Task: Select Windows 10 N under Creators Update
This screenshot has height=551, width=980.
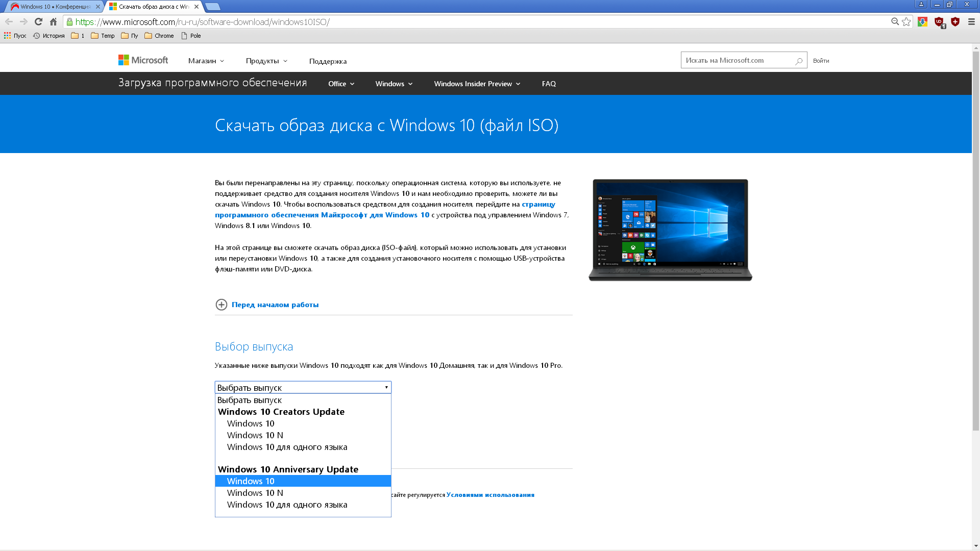Action: 255,435
